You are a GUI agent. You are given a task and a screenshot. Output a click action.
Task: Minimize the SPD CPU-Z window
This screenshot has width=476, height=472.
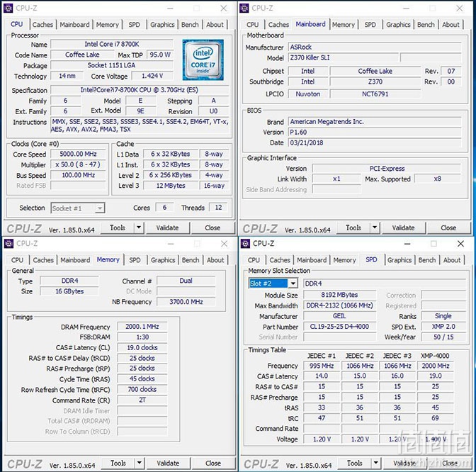tap(407, 244)
